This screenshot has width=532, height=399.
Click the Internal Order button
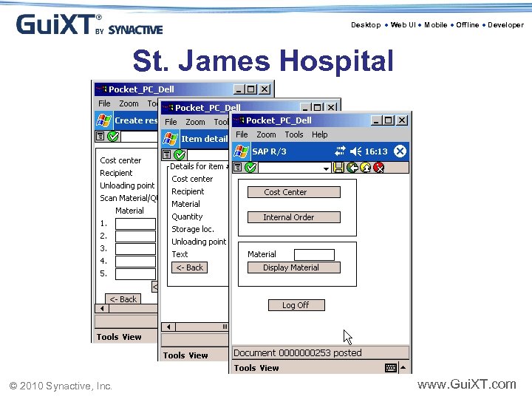(x=294, y=217)
